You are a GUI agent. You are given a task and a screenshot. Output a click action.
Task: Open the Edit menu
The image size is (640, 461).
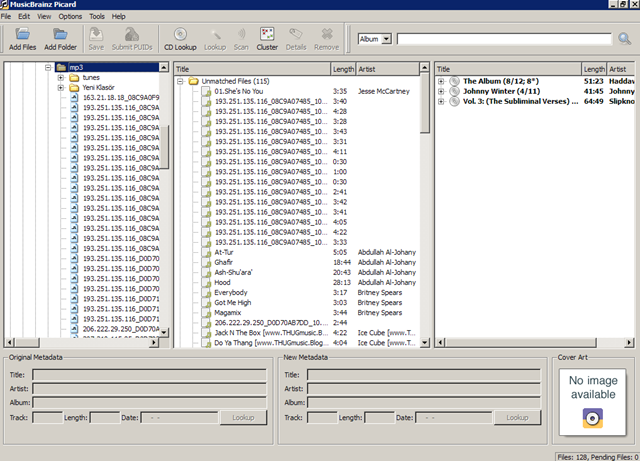[x=24, y=16]
